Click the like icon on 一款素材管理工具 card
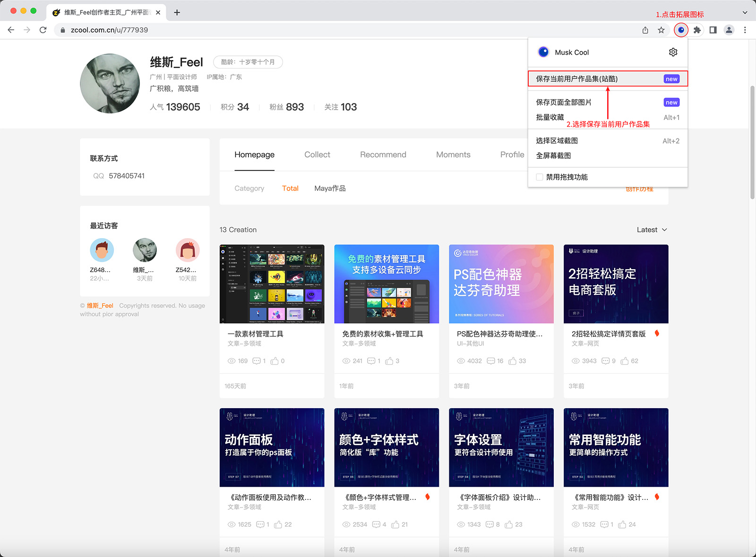The height and width of the screenshot is (557, 756). click(x=274, y=360)
